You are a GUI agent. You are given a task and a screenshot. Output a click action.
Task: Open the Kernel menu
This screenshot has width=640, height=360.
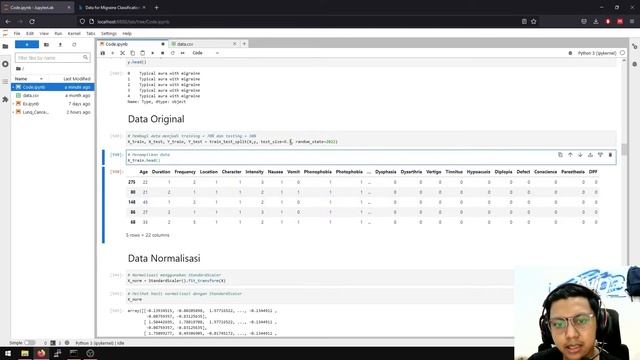74,33
